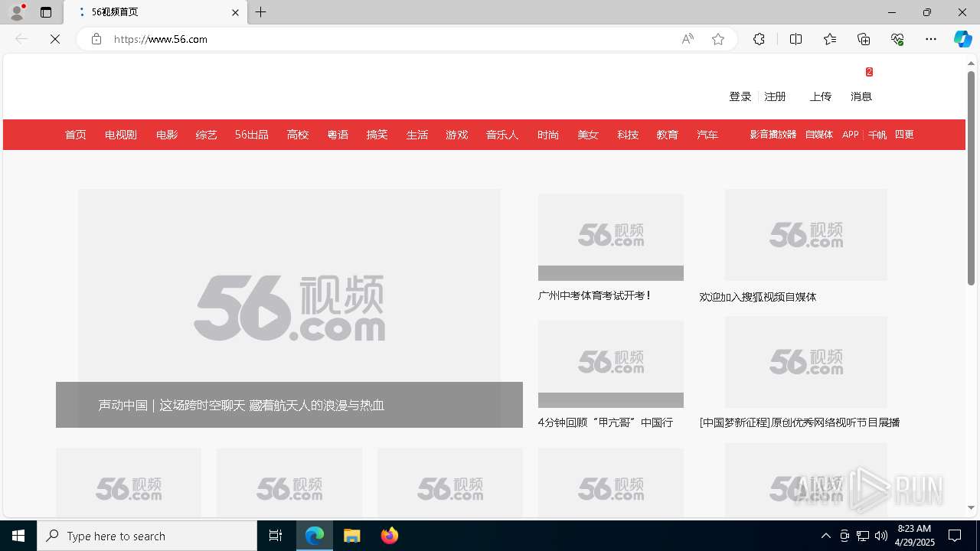980x551 pixels.
Task: Open the 汽车 category
Action: [707, 135]
